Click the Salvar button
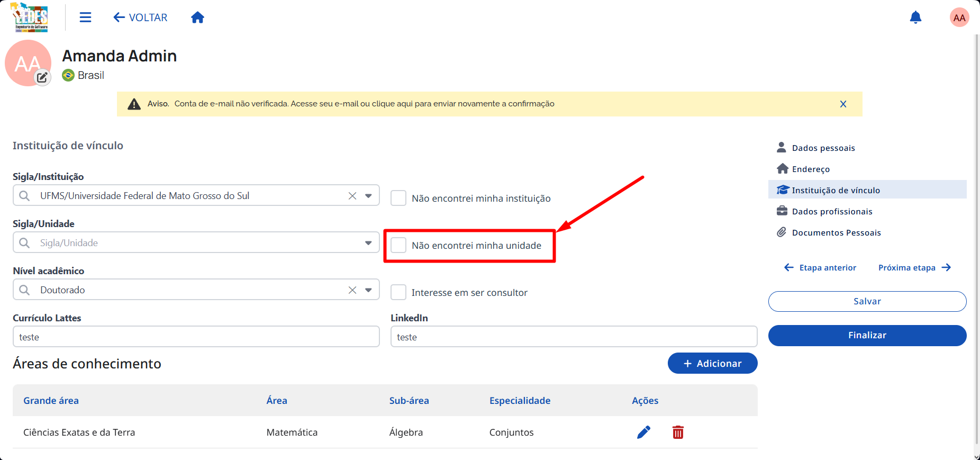This screenshot has width=980, height=460. 867,301
